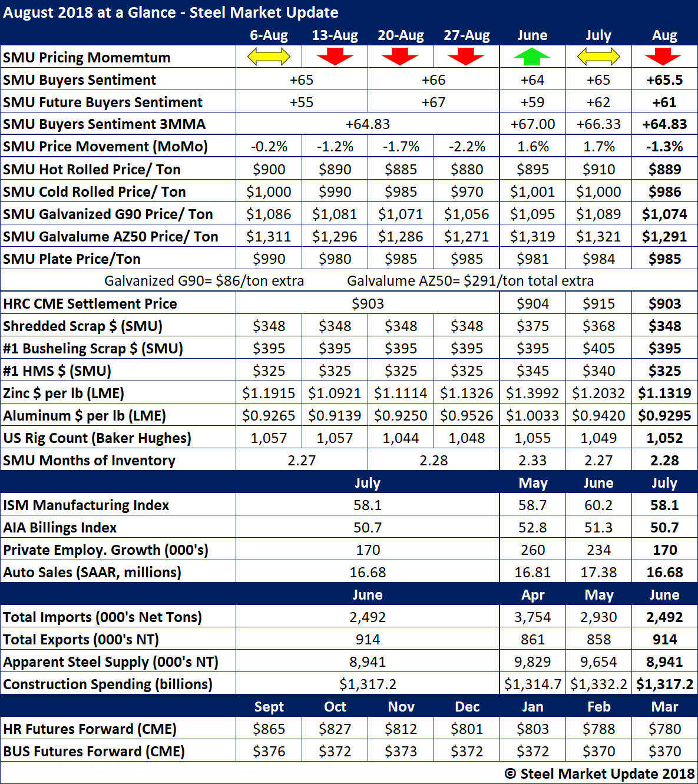The width and height of the screenshot is (698, 784).
Task: Click the red down arrow under 20-Aug
Action: click(x=400, y=57)
